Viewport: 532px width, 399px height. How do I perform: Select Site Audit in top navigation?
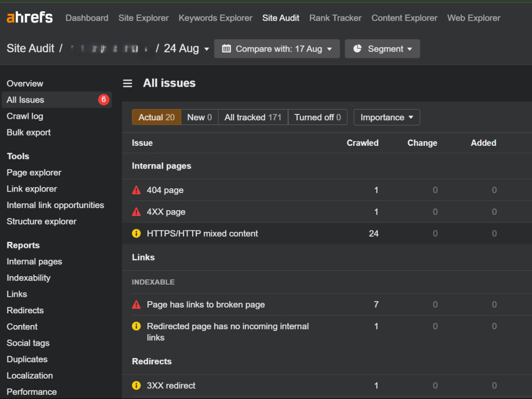[x=280, y=18]
